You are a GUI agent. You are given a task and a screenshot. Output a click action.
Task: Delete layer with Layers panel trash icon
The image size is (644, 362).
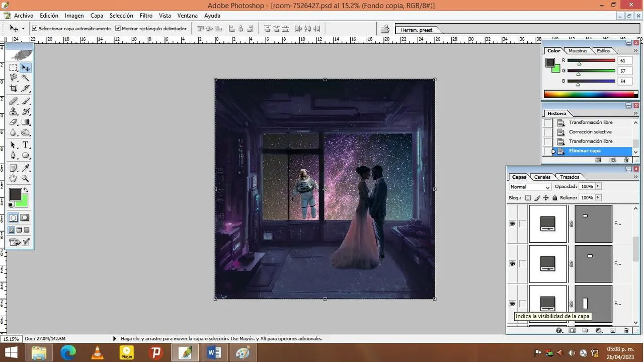click(626, 331)
